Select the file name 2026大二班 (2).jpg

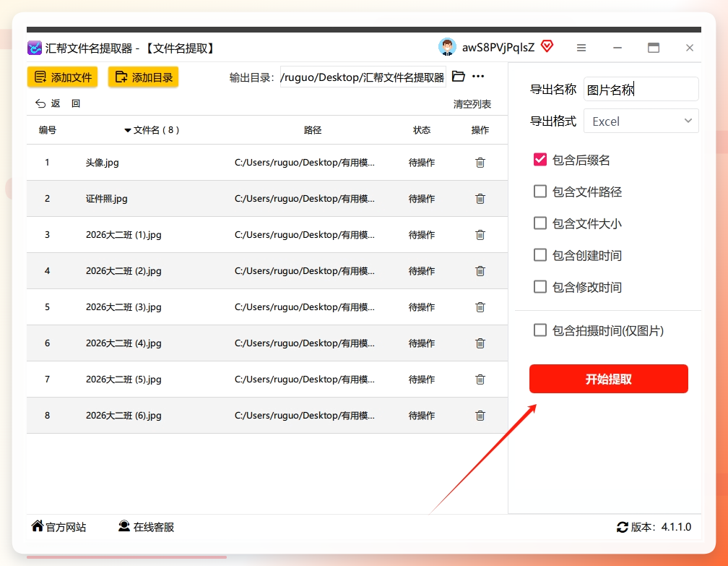click(x=123, y=271)
